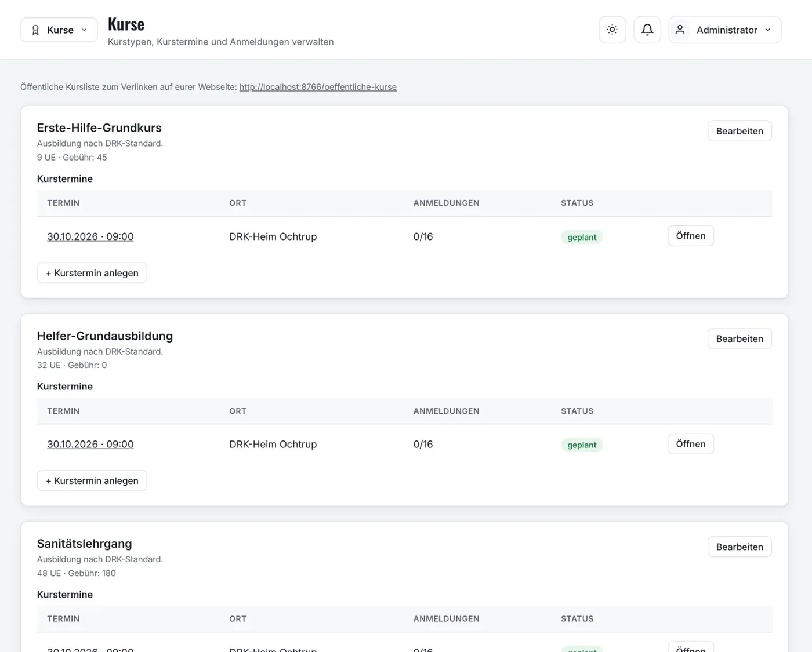Click the 0/16 registrations in Erste-Hilfe-Grundkurs

(x=423, y=236)
